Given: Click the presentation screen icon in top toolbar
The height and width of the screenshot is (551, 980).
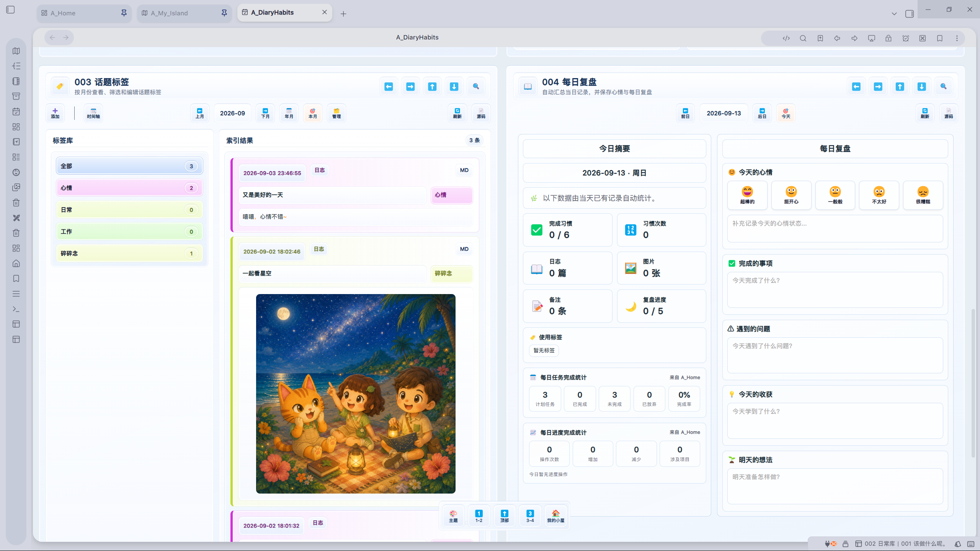Looking at the screenshot, I should click(872, 38).
